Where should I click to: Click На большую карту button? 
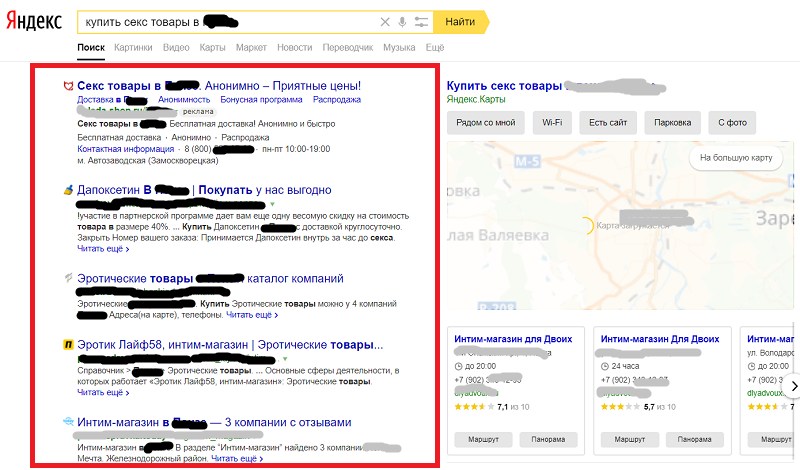(736, 158)
